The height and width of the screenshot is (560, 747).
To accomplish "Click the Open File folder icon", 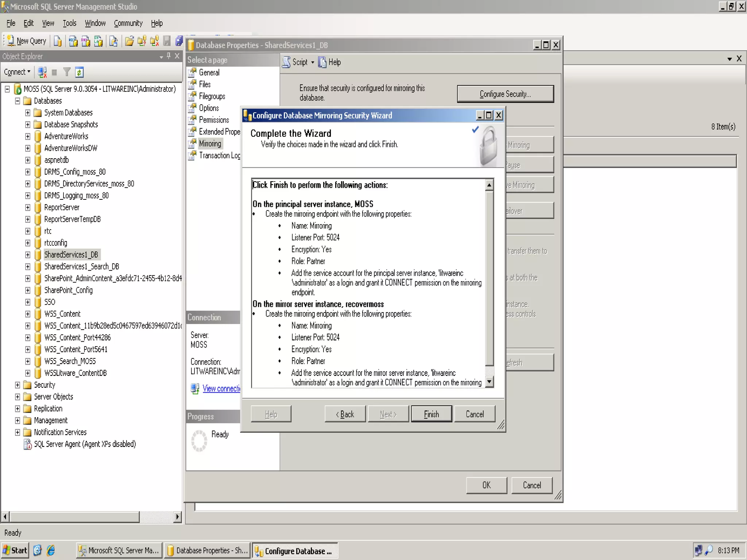I will pyautogui.click(x=129, y=41).
